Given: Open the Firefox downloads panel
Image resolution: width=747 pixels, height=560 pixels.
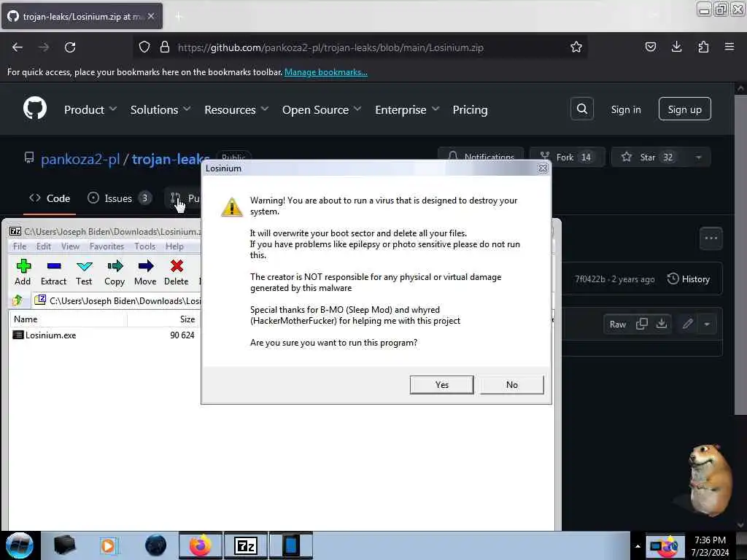Looking at the screenshot, I should coord(676,47).
